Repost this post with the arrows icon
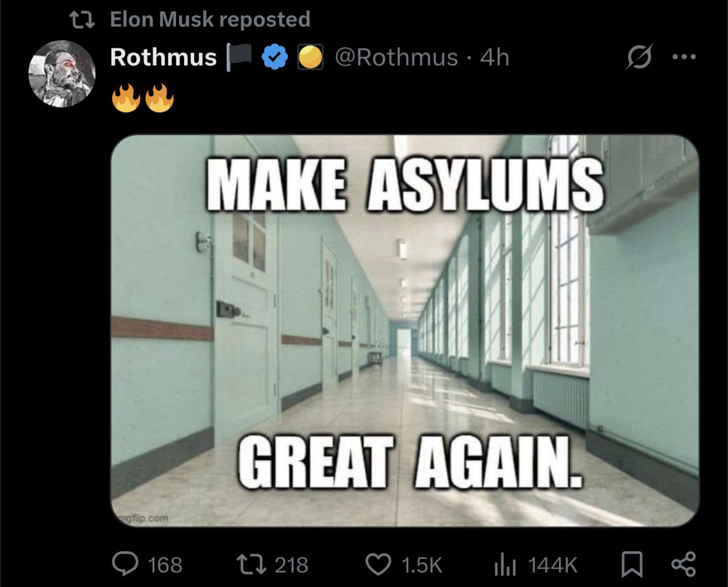 [x=251, y=564]
